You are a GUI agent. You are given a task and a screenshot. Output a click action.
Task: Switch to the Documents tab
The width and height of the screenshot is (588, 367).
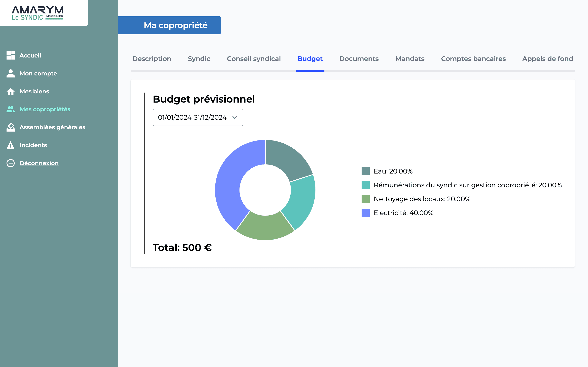(359, 59)
